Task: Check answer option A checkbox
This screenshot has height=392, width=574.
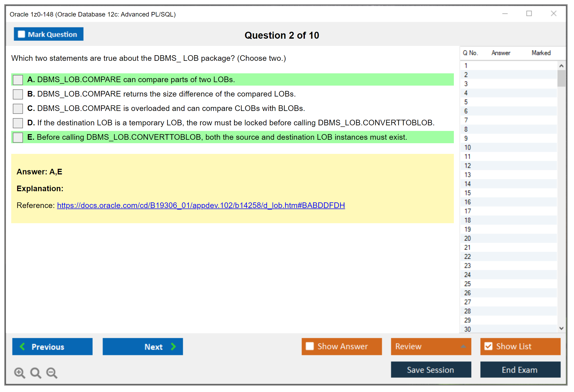Action: click(18, 80)
